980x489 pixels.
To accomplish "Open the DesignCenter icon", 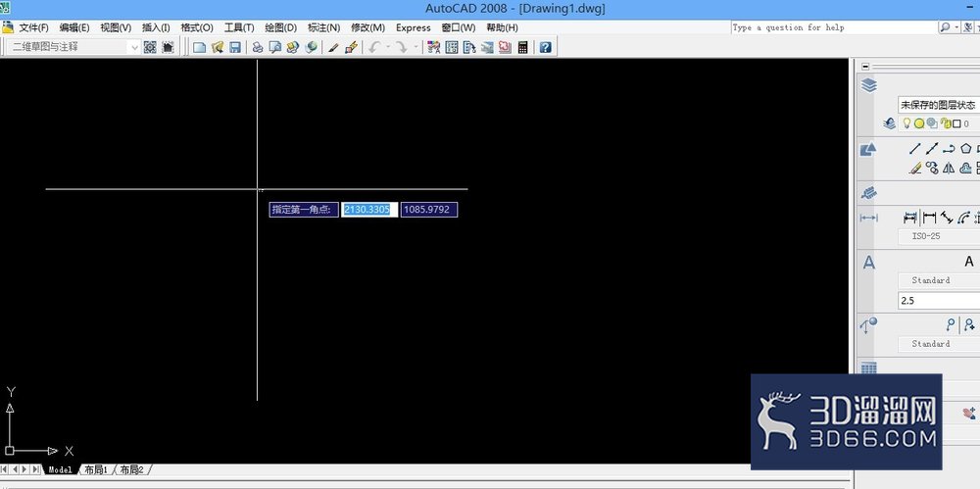I will point(451,47).
